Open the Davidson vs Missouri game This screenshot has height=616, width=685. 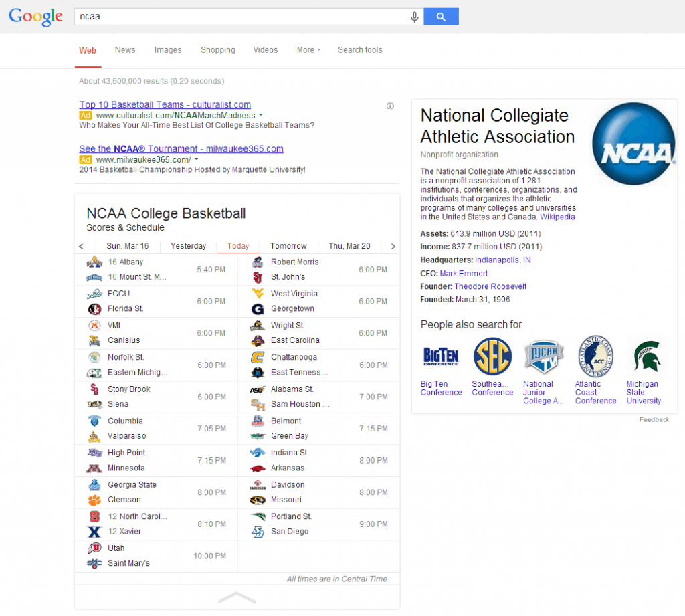(319, 492)
